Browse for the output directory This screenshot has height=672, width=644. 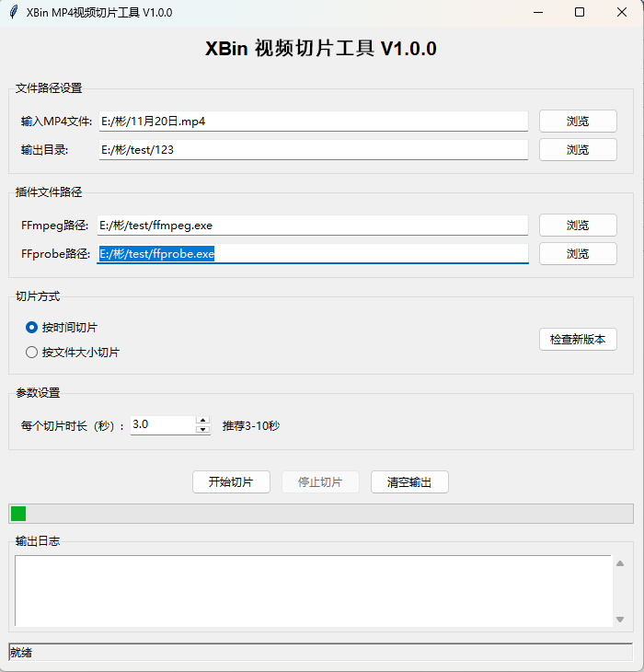pyautogui.click(x=578, y=150)
